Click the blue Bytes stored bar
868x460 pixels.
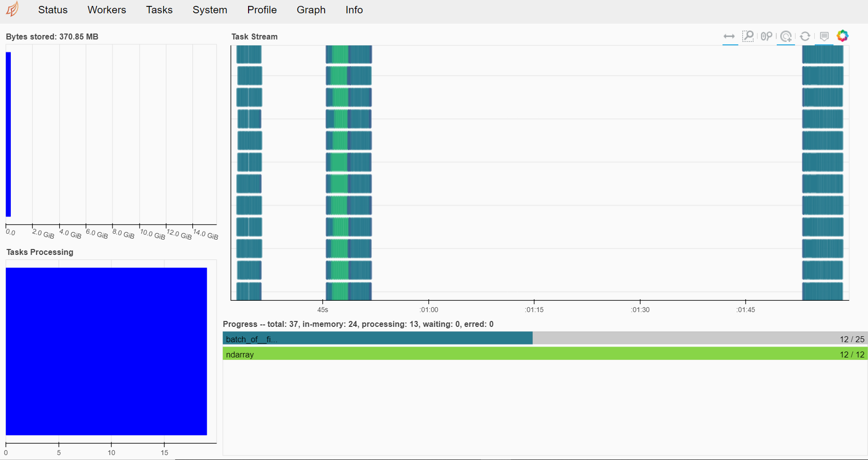8,134
